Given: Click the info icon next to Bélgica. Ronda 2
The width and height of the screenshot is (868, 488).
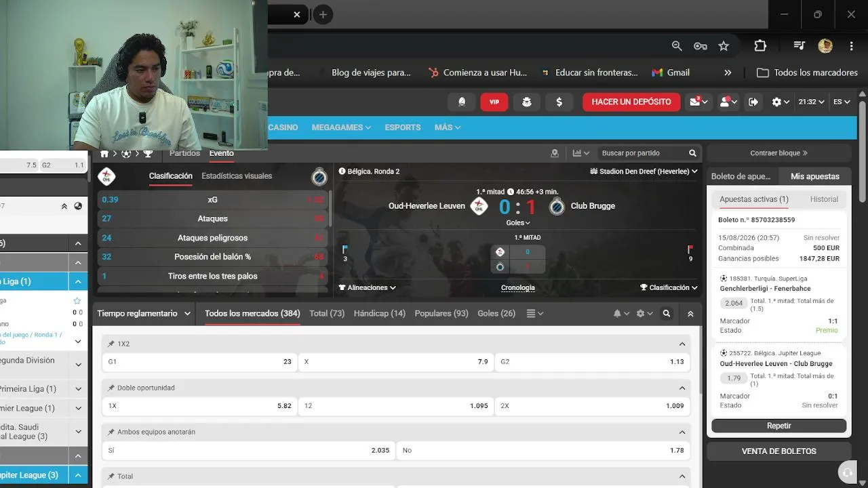Looking at the screenshot, I should point(342,171).
